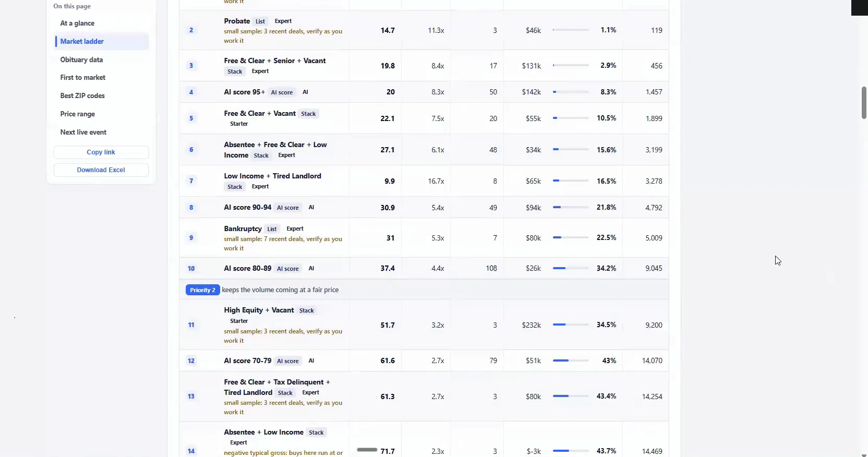The image size is (868, 457).
Task: Click rank badge 12 for AI score 70-79
Action: (191, 361)
